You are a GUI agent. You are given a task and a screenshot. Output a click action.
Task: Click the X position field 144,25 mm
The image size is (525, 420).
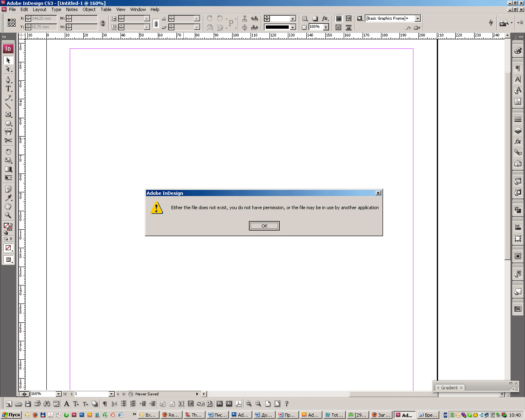[x=41, y=18]
